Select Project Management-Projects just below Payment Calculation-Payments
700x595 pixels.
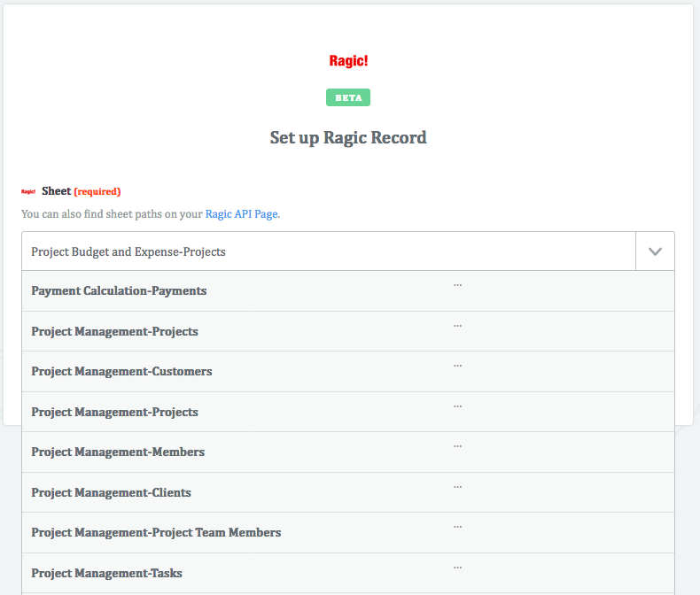(x=114, y=332)
